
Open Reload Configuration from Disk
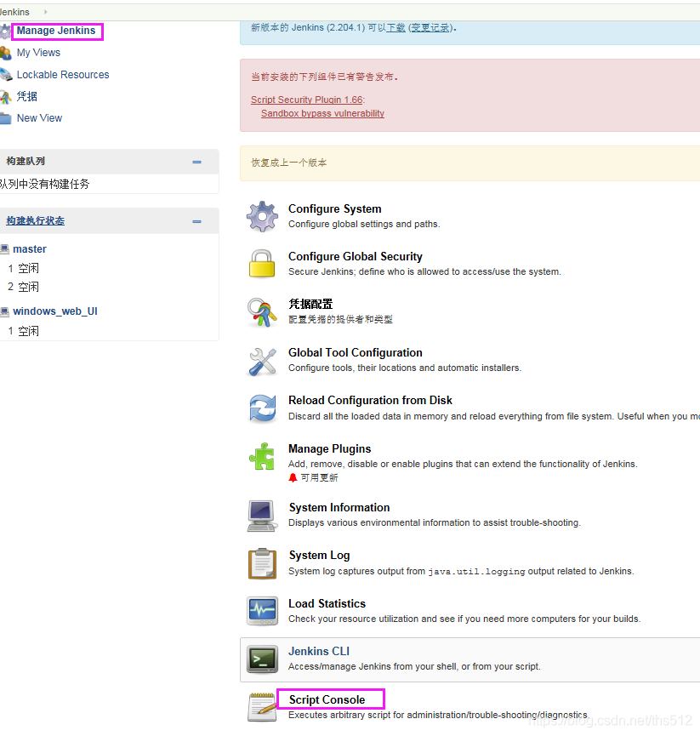pos(370,401)
